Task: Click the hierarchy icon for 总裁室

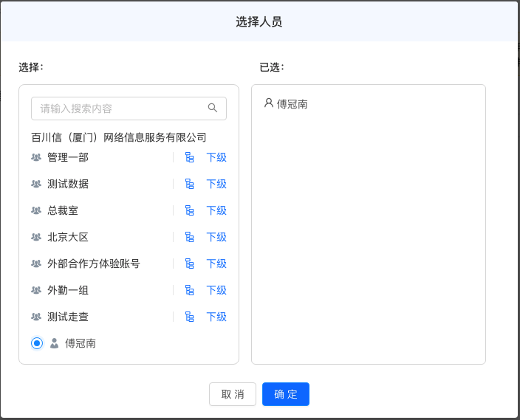Action: tap(189, 210)
